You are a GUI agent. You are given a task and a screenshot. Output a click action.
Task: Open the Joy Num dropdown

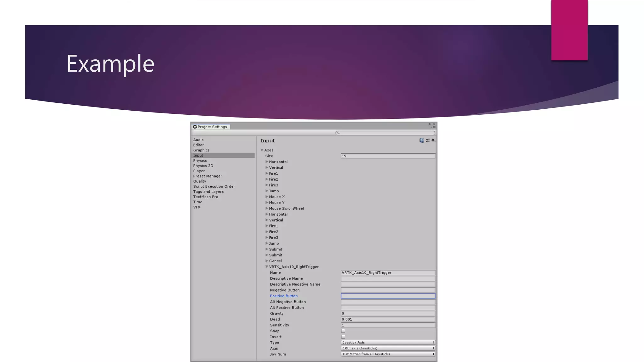pos(388,354)
